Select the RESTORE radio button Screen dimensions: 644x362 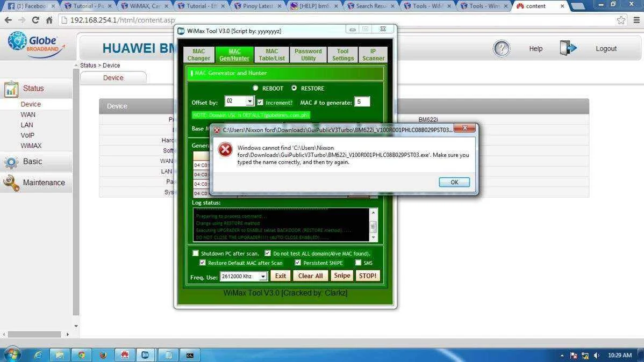pyautogui.click(x=294, y=88)
